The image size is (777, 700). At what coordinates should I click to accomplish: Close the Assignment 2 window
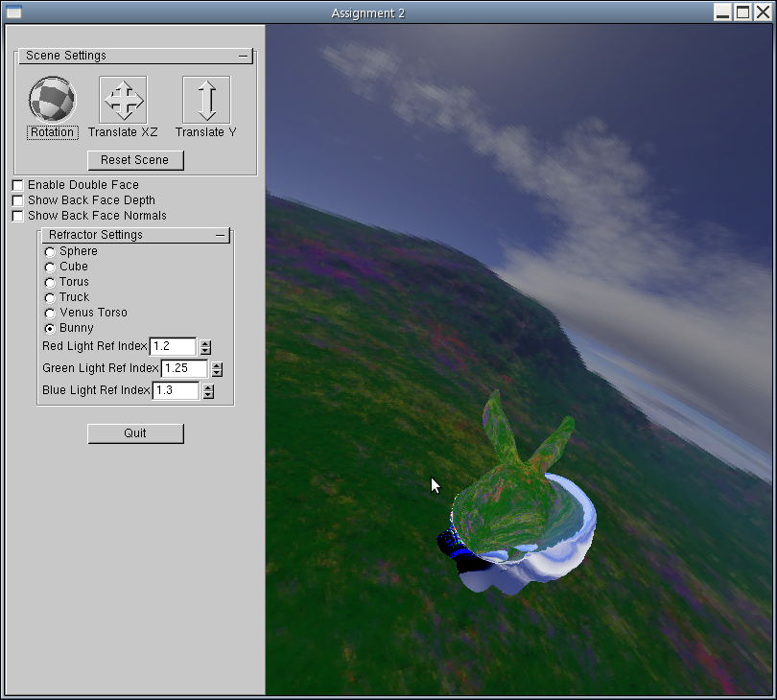763,12
